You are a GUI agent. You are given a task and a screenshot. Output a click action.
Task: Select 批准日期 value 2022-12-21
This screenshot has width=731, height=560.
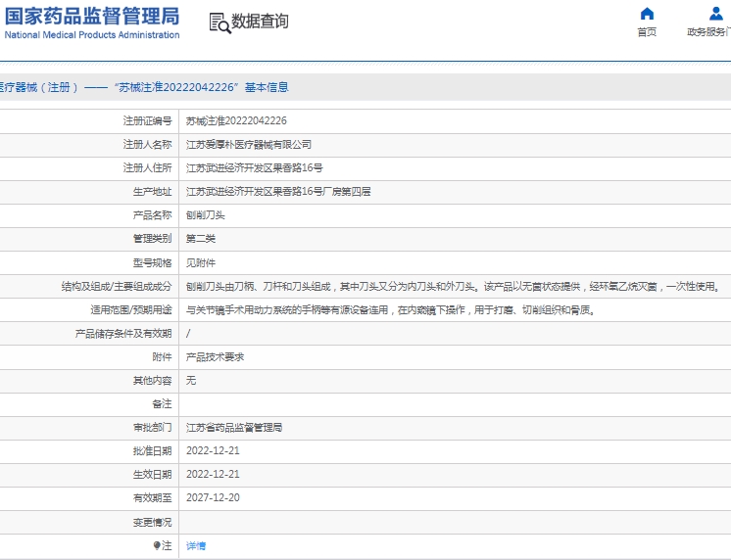(x=213, y=450)
